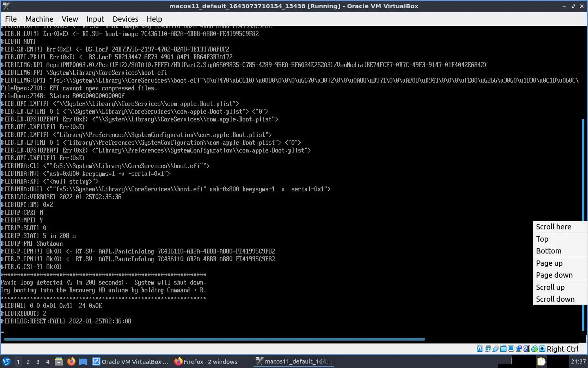This screenshot has height=368, width=588.
Task: Launch Firefox from the taskbar quick launcher
Action: pos(71,361)
